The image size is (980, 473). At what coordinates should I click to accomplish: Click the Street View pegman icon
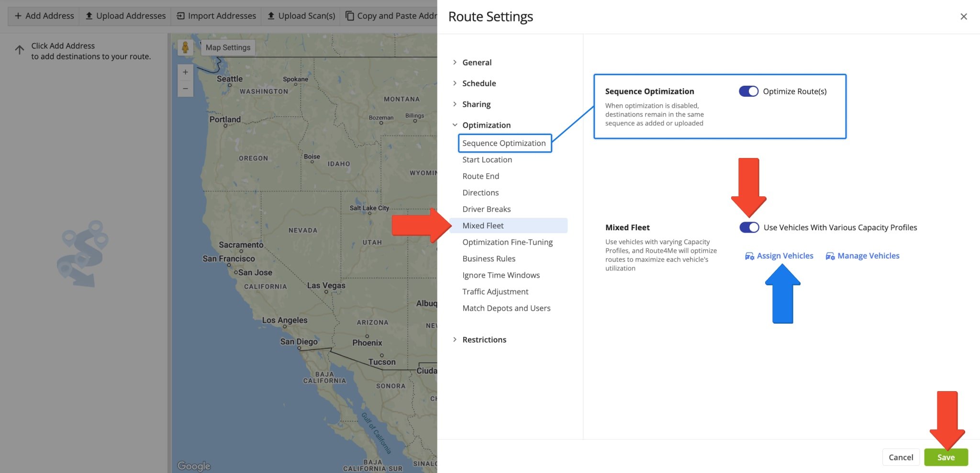pos(185,47)
